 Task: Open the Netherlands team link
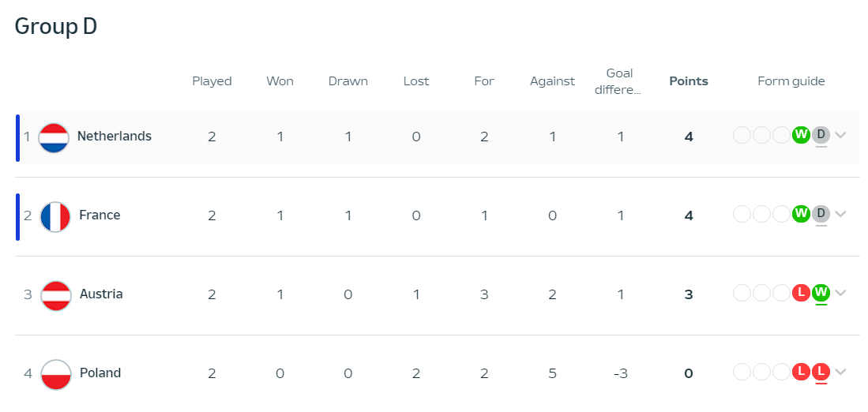tap(114, 137)
